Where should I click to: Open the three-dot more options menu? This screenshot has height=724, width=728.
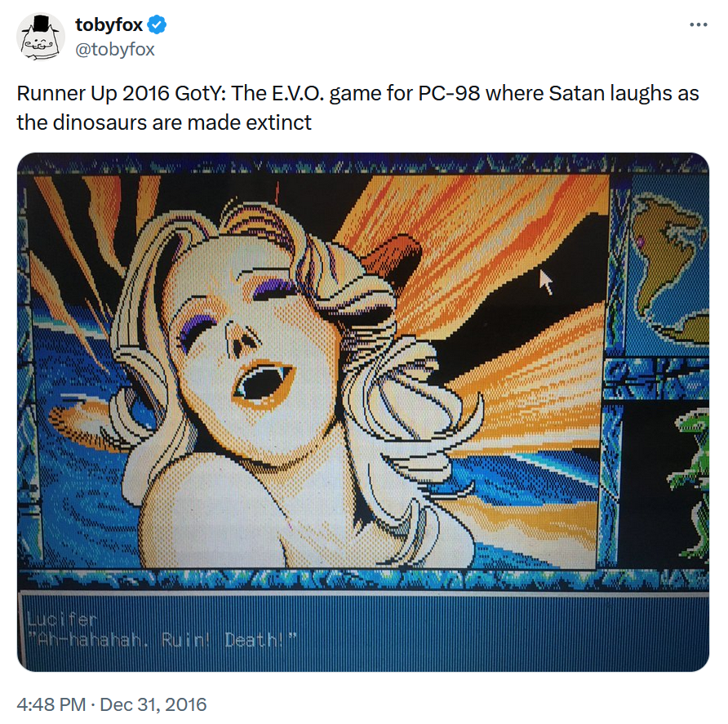click(x=699, y=24)
